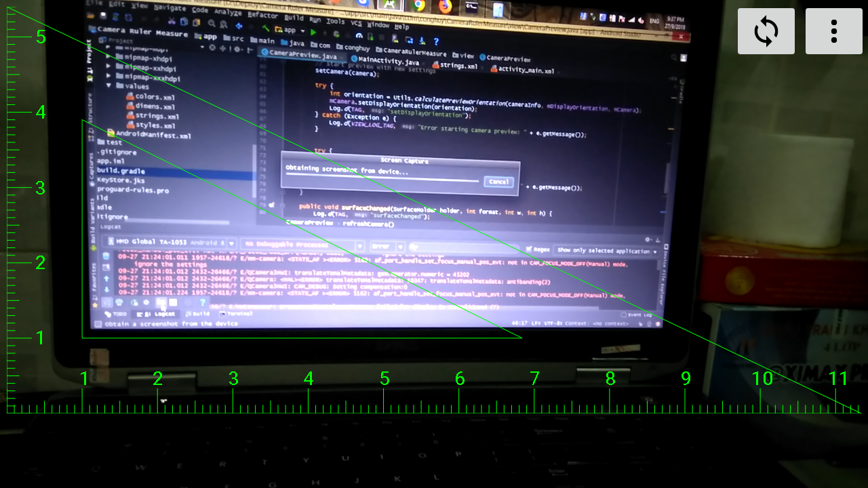Select build.gradle in the project tree
This screenshot has width=868, height=488.
point(121,171)
